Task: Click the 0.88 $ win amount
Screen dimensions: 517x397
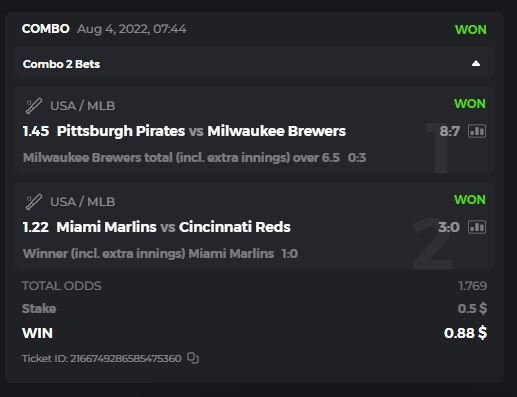Action: pyautogui.click(x=465, y=333)
